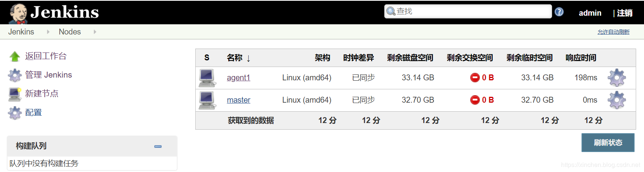Click the Manage Jenkins gear icon
Viewport: 644px width, 172px height.
click(x=15, y=75)
